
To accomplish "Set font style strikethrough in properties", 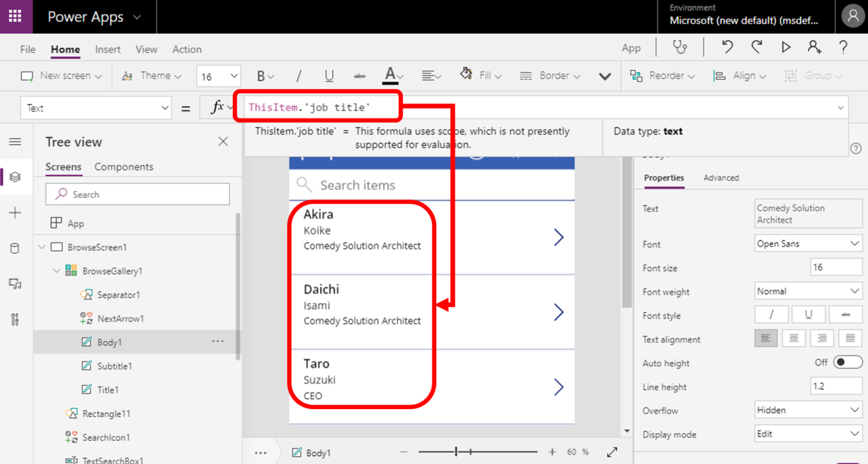I will [x=846, y=315].
